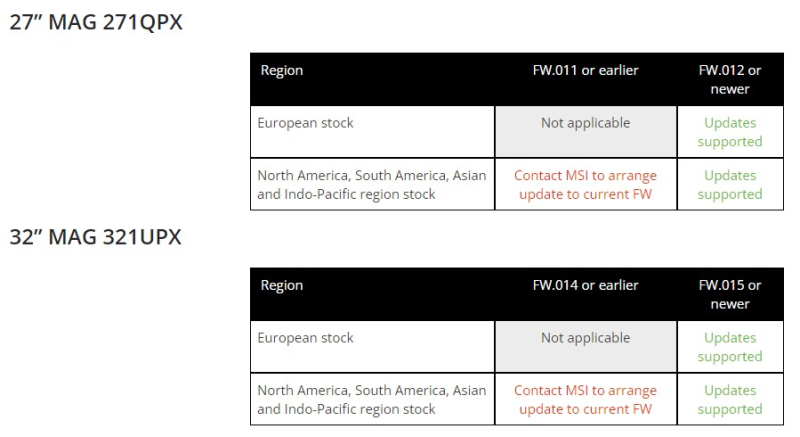Click Contact MSI to arrange update under FW.011
Screen dimensions: 800x437
click(585, 185)
